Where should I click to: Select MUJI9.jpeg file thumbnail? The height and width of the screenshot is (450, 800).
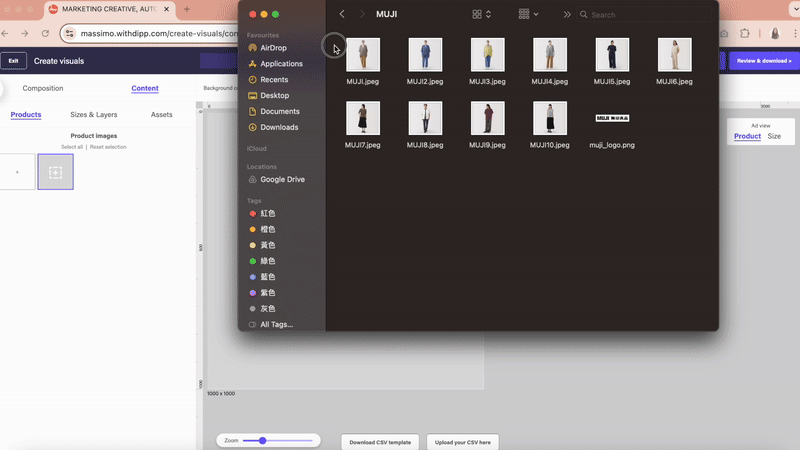coord(487,118)
